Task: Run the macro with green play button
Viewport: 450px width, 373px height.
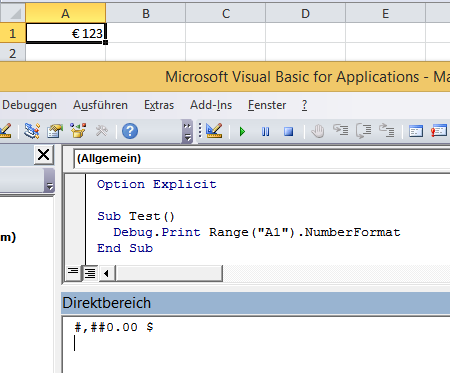Action: (x=242, y=131)
